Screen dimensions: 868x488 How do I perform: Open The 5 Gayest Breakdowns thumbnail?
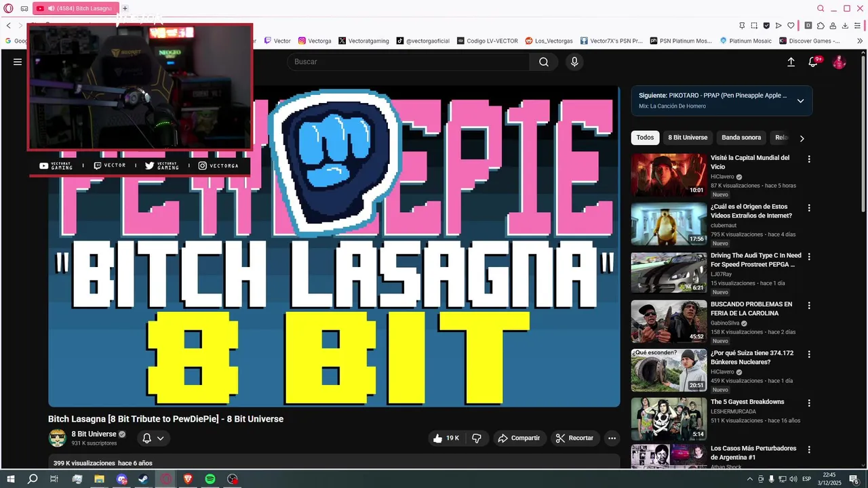(x=669, y=419)
